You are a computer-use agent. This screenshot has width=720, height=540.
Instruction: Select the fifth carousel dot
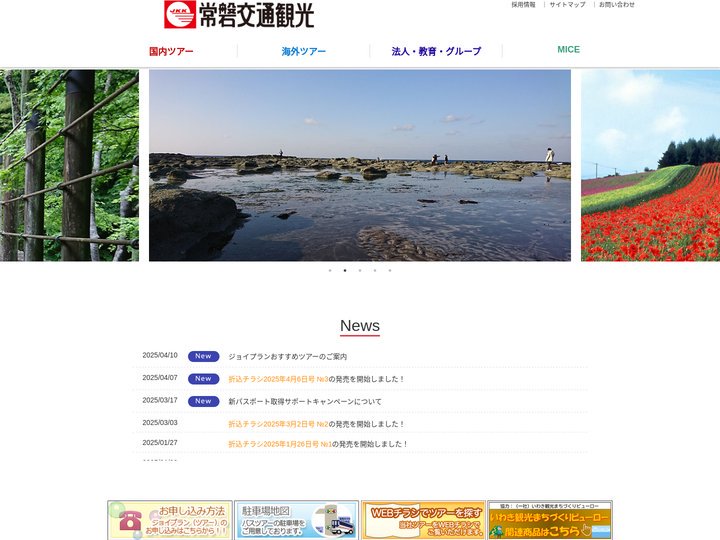click(390, 270)
